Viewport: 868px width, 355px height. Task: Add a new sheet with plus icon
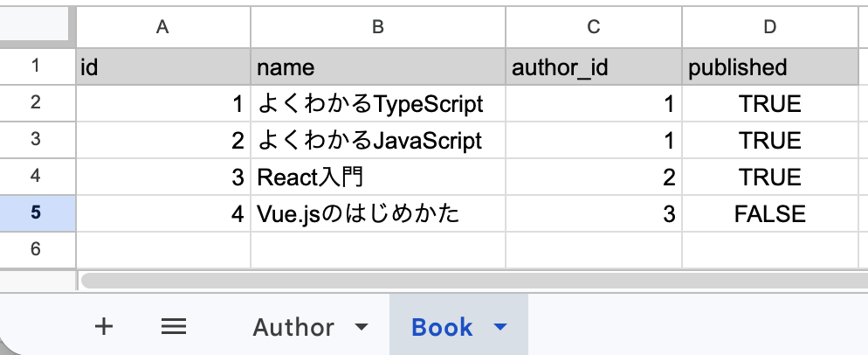tap(104, 327)
